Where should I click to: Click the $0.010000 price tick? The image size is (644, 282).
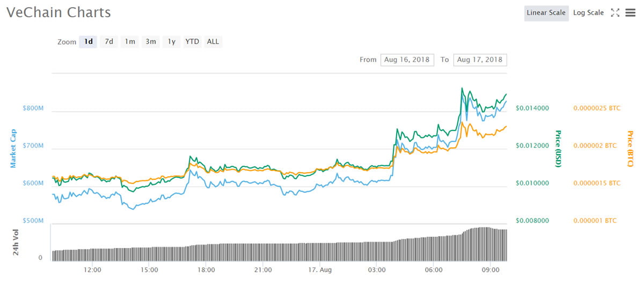point(532,183)
